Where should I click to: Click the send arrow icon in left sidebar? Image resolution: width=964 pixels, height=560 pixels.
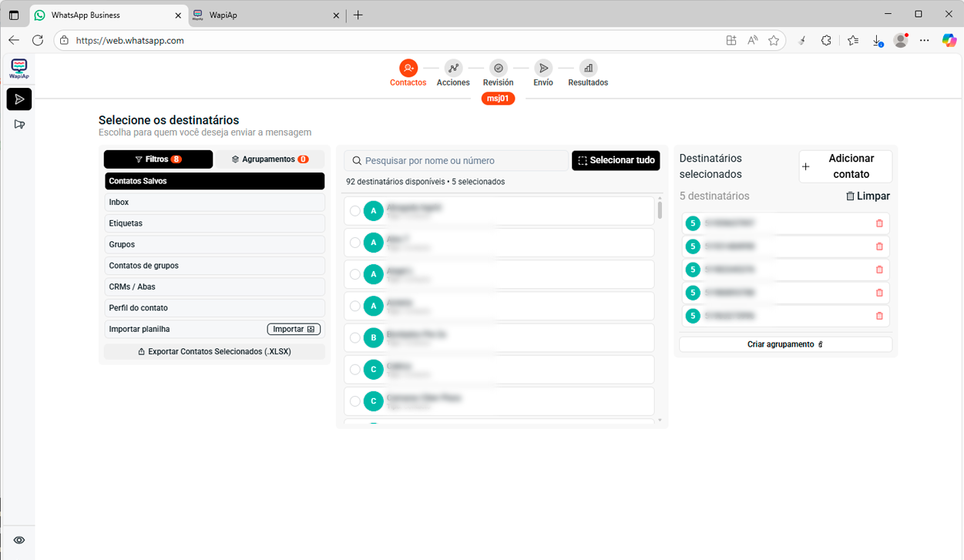tap(19, 99)
